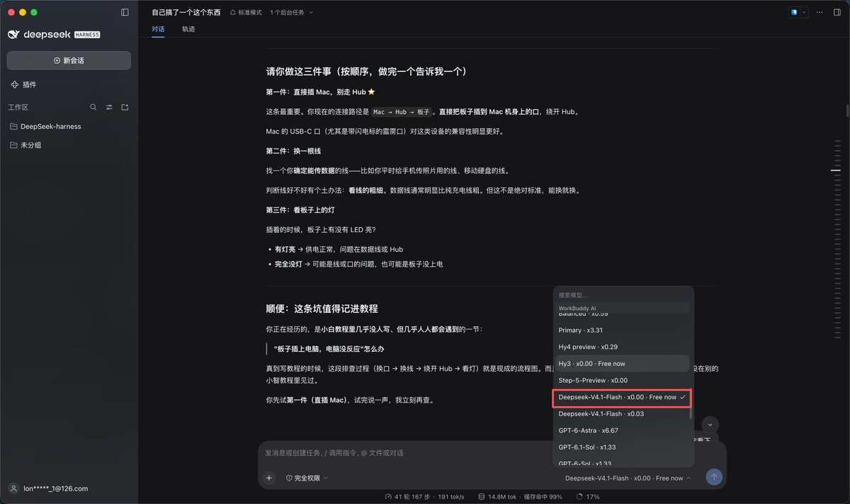
Task: Click the 191 tok/s speed text
Action: pyautogui.click(x=453, y=497)
